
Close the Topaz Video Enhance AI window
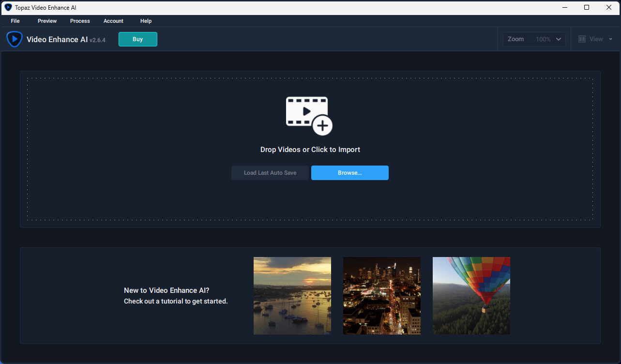609,7
